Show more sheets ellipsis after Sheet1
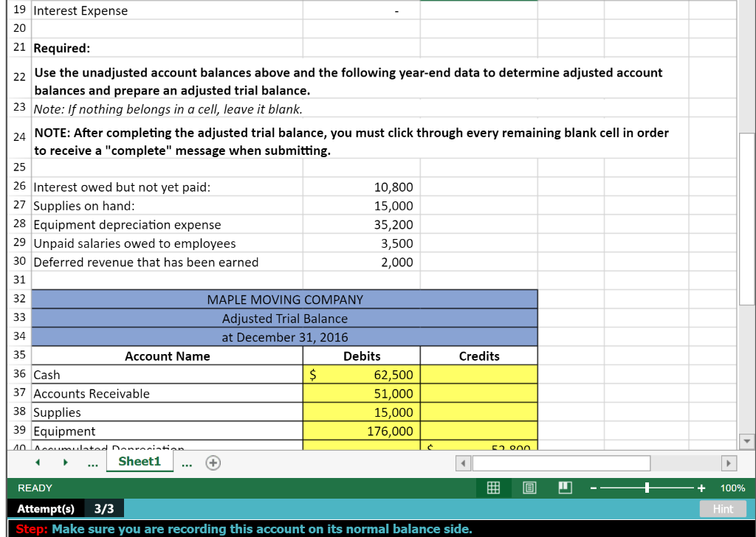 [187, 464]
